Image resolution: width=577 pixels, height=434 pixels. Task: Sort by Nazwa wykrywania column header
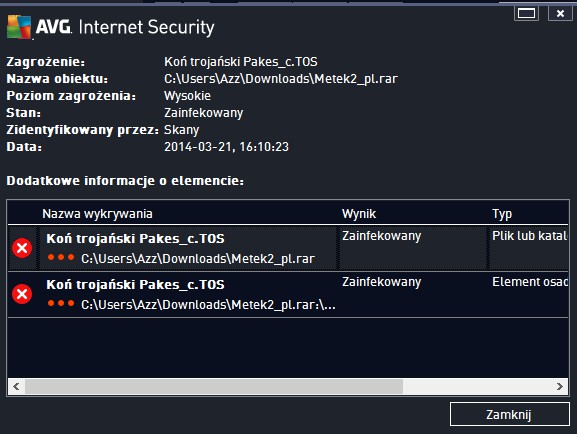click(98, 214)
